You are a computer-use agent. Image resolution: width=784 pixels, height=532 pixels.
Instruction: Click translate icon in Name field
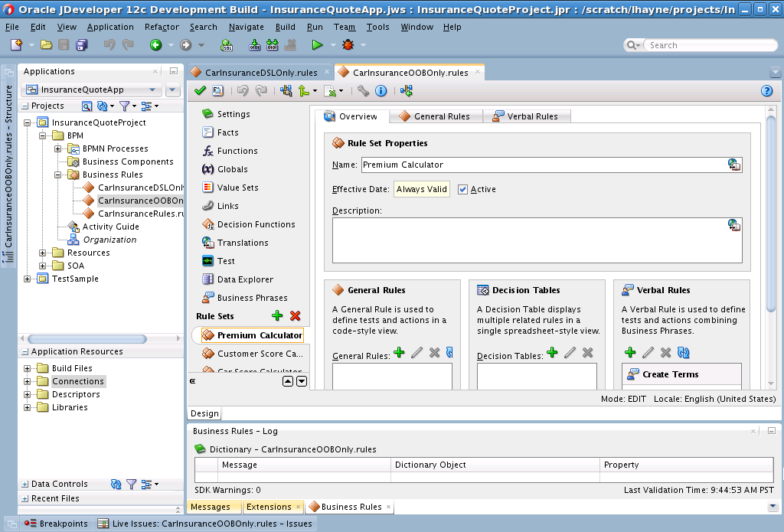coord(734,165)
